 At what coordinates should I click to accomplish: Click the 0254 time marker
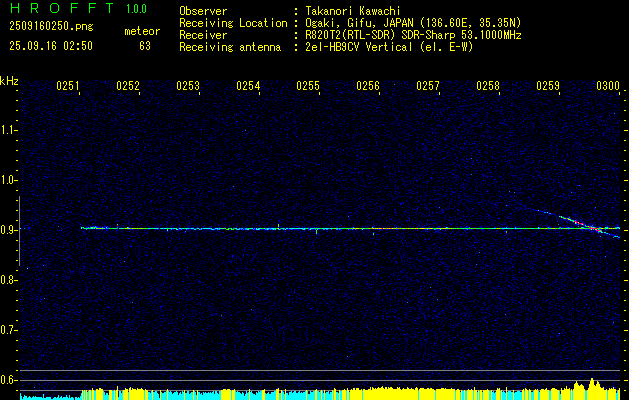point(248,85)
